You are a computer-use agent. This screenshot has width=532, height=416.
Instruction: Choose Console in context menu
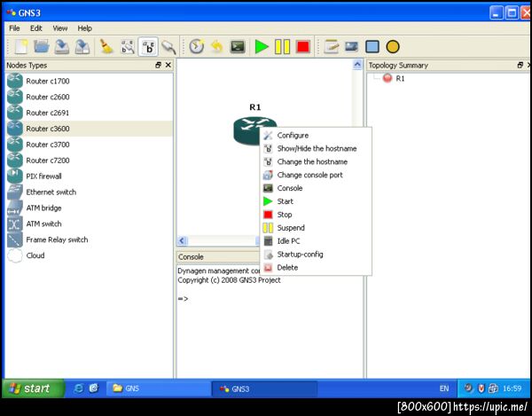pyautogui.click(x=316, y=188)
